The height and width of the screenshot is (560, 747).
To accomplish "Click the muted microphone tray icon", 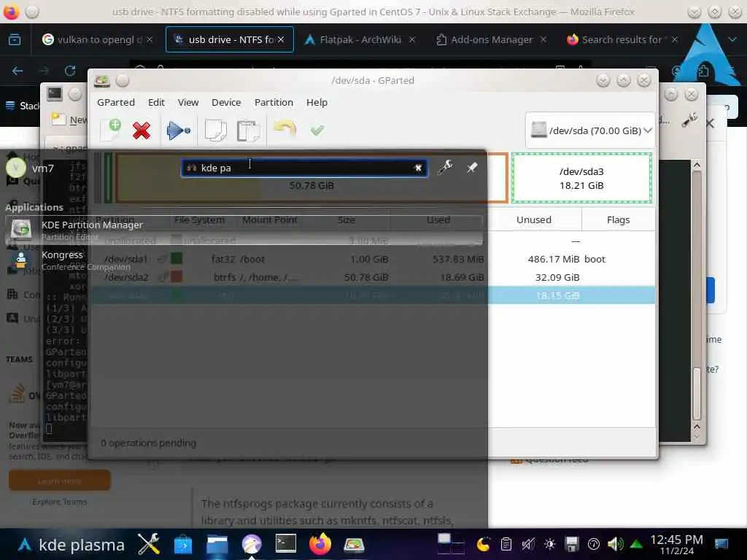I will (x=528, y=544).
